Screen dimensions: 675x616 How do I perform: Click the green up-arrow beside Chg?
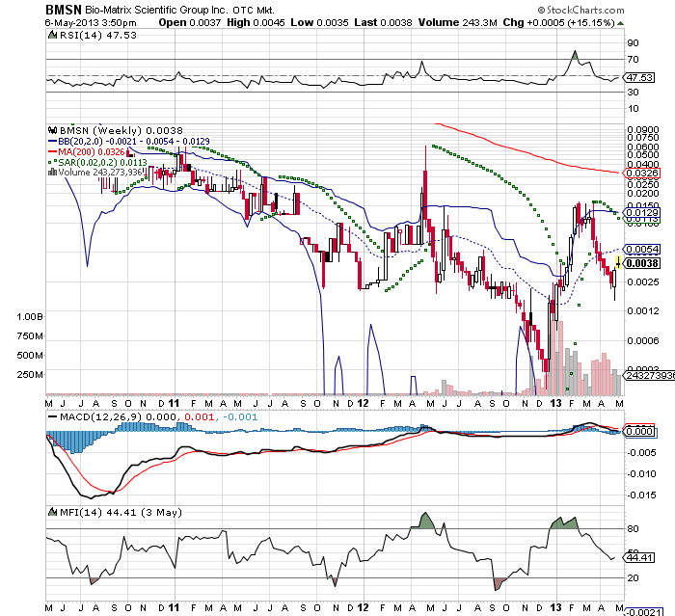(620, 23)
